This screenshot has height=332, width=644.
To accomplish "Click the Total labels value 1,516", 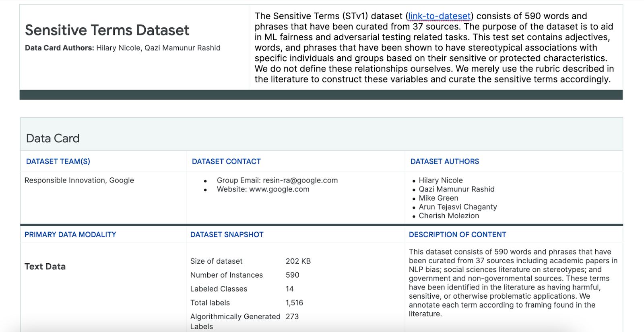I will click(294, 303).
